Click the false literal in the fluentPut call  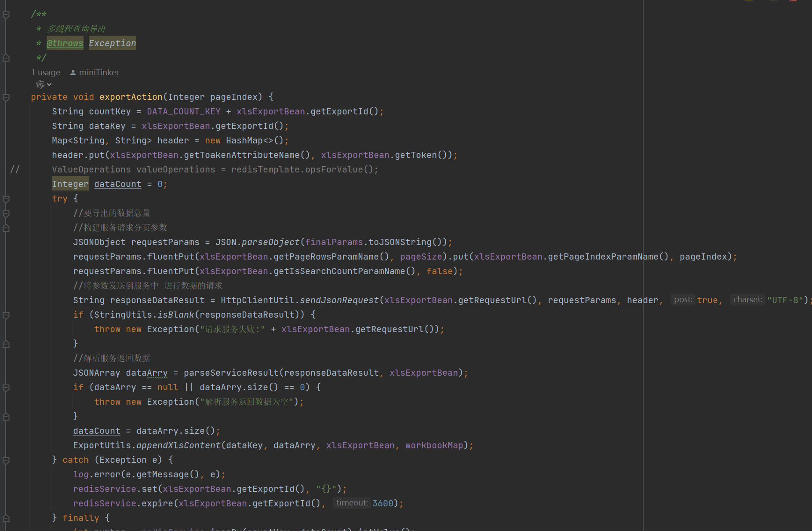point(440,271)
